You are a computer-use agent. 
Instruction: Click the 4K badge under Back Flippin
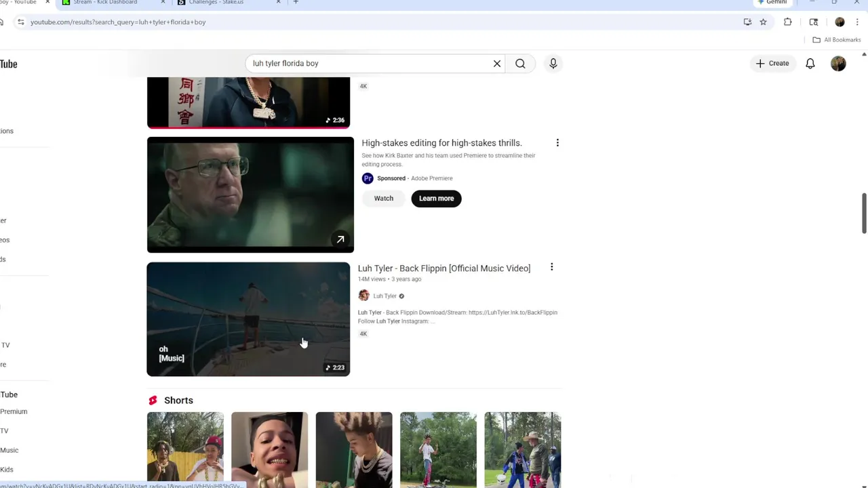point(363,333)
